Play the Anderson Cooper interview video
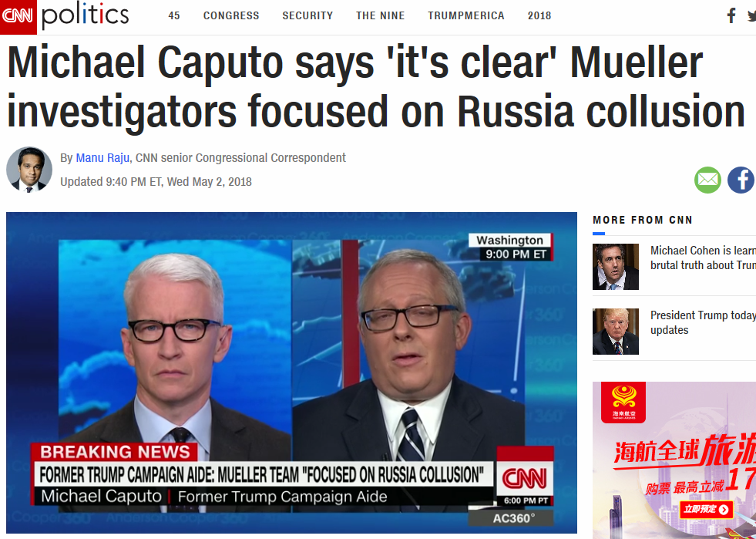 (x=292, y=372)
